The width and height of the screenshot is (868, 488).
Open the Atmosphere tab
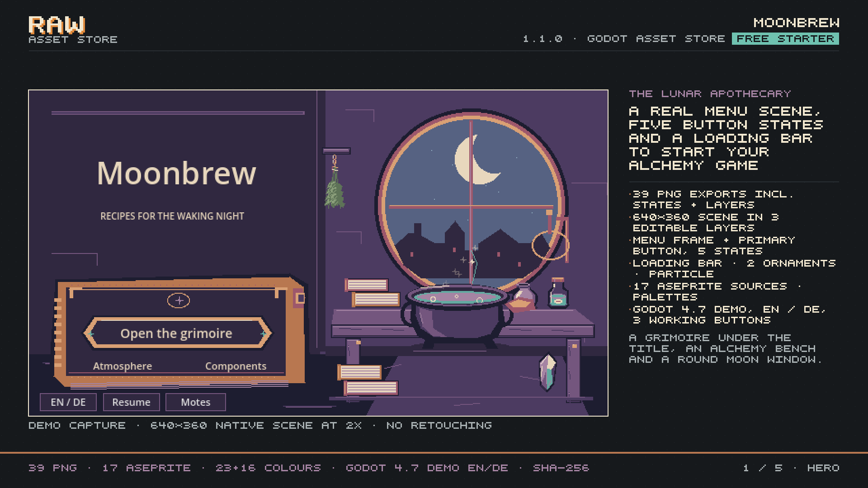click(x=123, y=366)
